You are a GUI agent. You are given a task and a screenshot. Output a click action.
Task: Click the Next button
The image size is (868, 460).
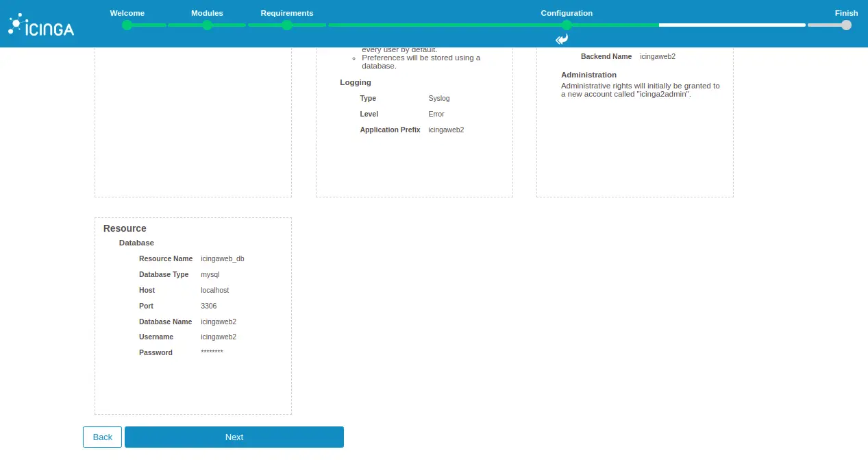[x=234, y=437]
